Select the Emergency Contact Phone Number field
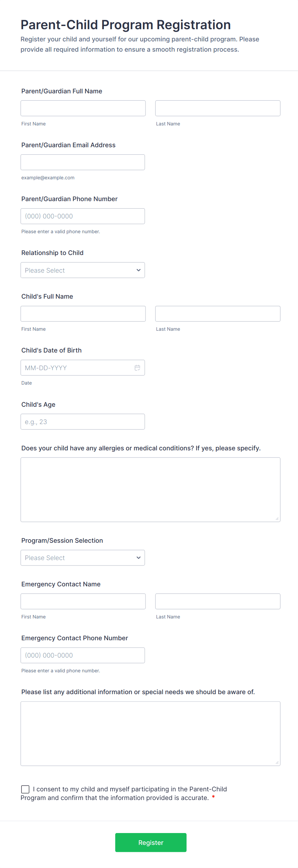The width and height of the screenshot is (298, 868). coord(82,655)
